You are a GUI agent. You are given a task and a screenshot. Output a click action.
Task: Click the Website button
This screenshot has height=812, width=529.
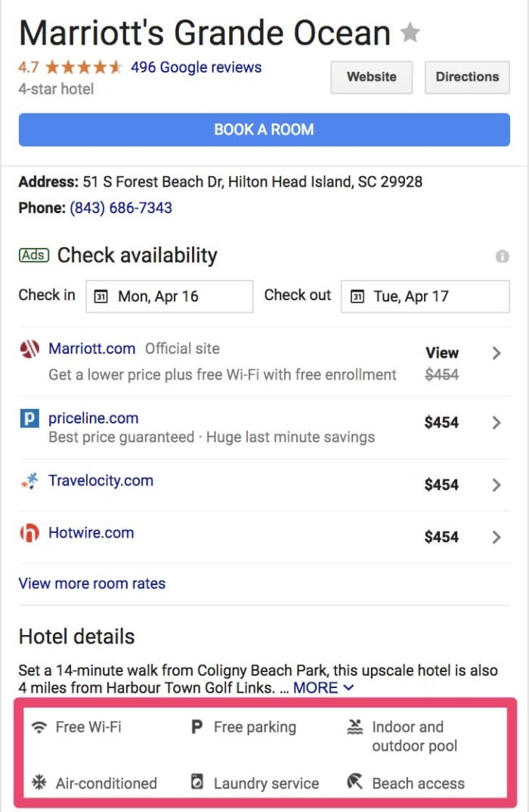coord(372,77)
